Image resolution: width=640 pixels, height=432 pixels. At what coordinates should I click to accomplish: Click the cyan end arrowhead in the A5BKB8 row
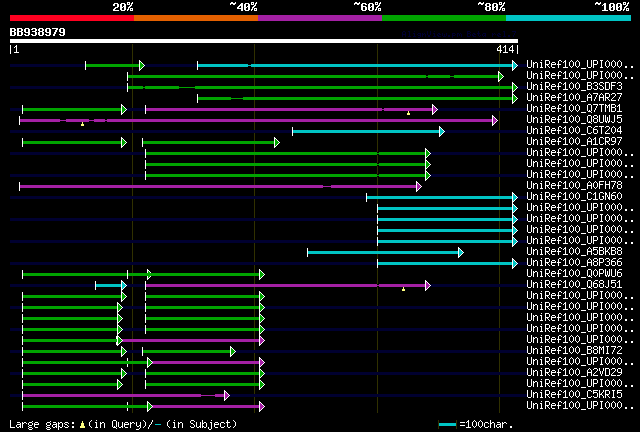coord(461,253)
